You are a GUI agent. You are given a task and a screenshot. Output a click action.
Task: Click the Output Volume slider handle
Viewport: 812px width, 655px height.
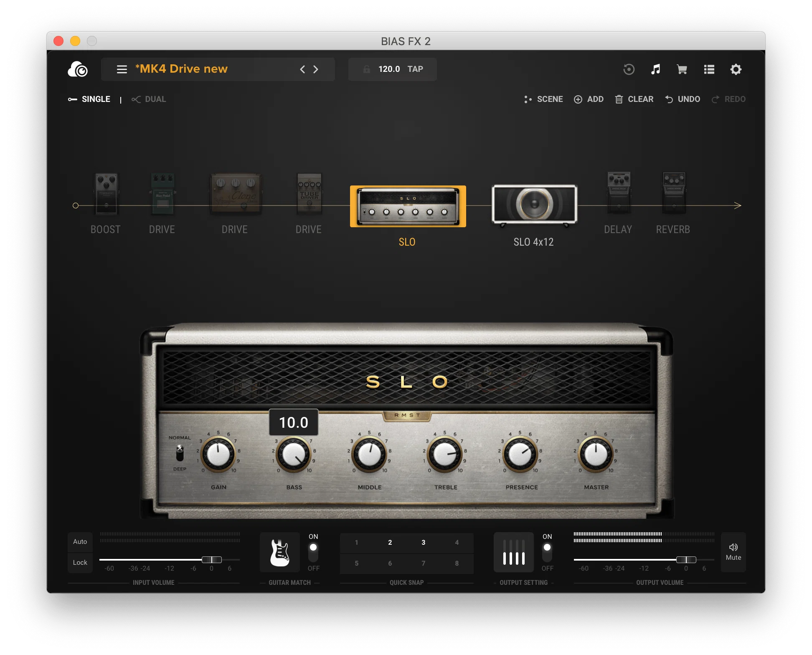coord(686,560)
